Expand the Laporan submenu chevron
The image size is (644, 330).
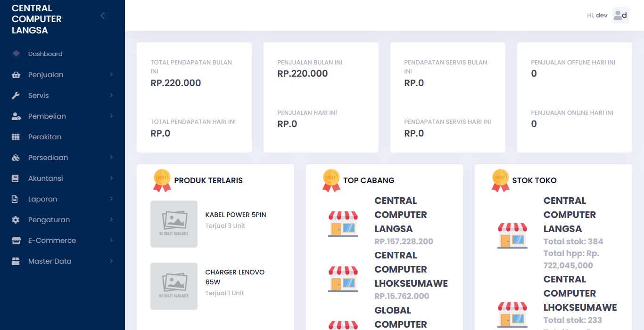(x=111, y=199)
